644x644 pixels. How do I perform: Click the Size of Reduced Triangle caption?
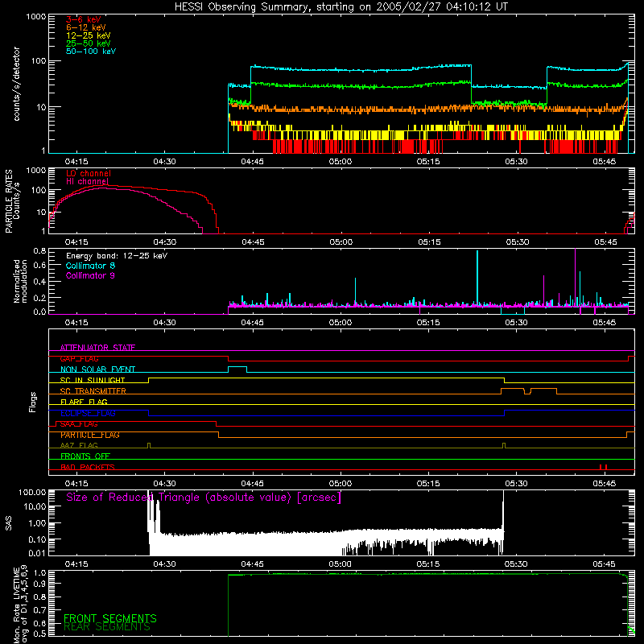coord(204,497)
